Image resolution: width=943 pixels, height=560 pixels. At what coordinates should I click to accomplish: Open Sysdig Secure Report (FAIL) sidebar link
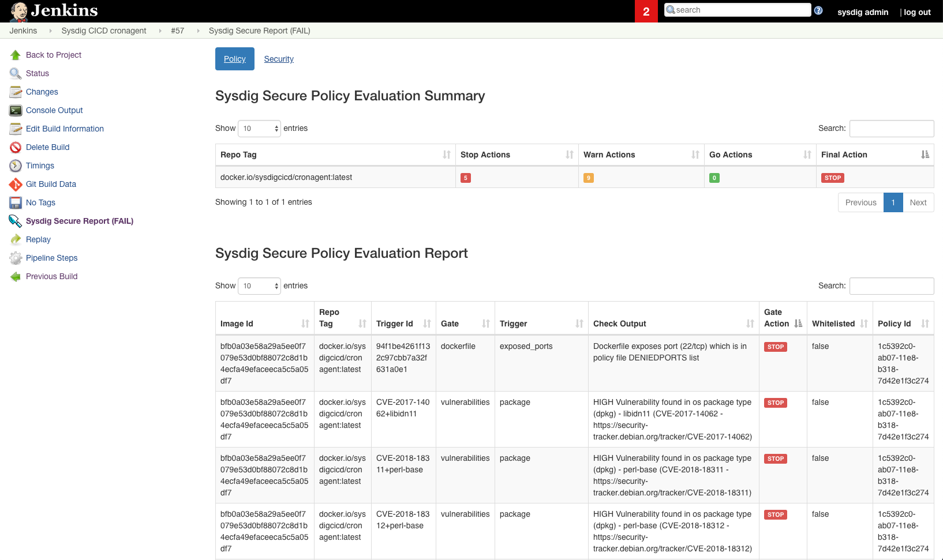(x=80, y=221)
